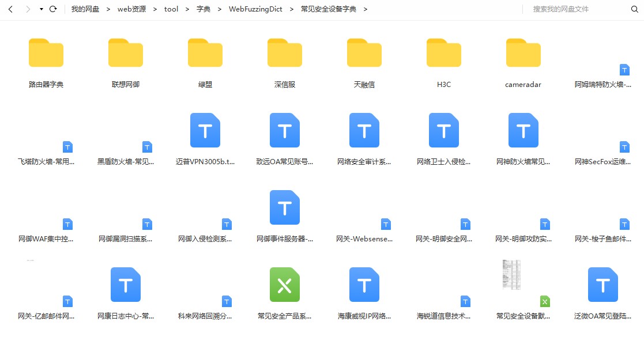Select the cameradar folder icon
The width and height of the screenshot is (644, 337).
tap(524, 52)
